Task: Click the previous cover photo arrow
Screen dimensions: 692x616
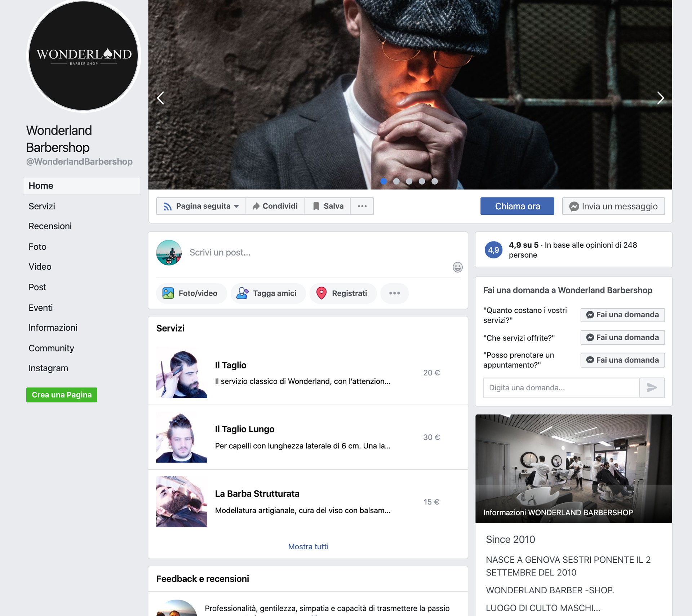Action: [161, 98]
